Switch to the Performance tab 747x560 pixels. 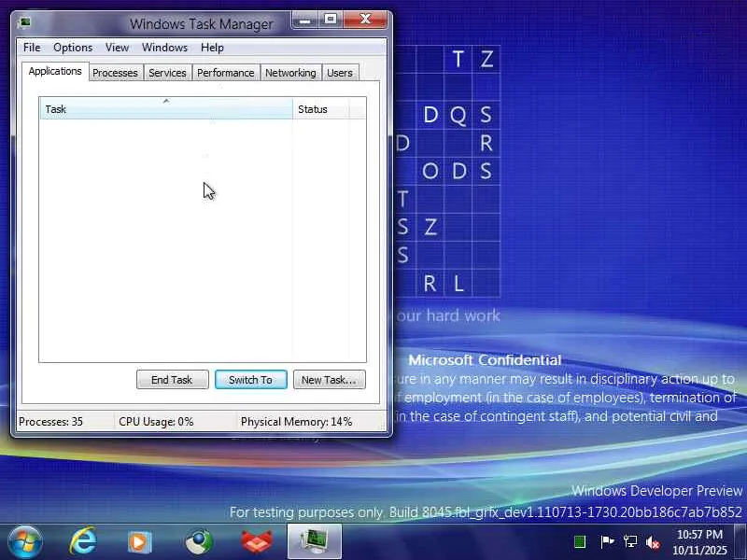click(x=226, y=73)
